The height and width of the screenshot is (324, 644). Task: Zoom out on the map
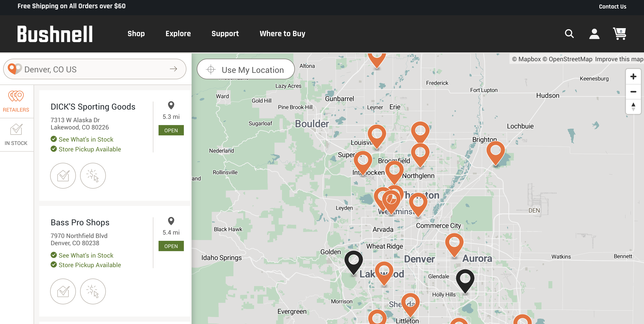[633, 92]
